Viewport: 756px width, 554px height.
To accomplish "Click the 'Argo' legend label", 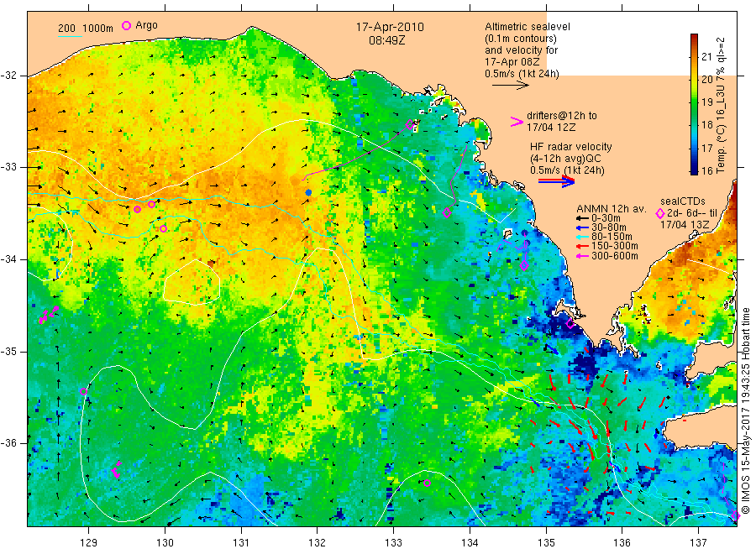I will 146,25.
